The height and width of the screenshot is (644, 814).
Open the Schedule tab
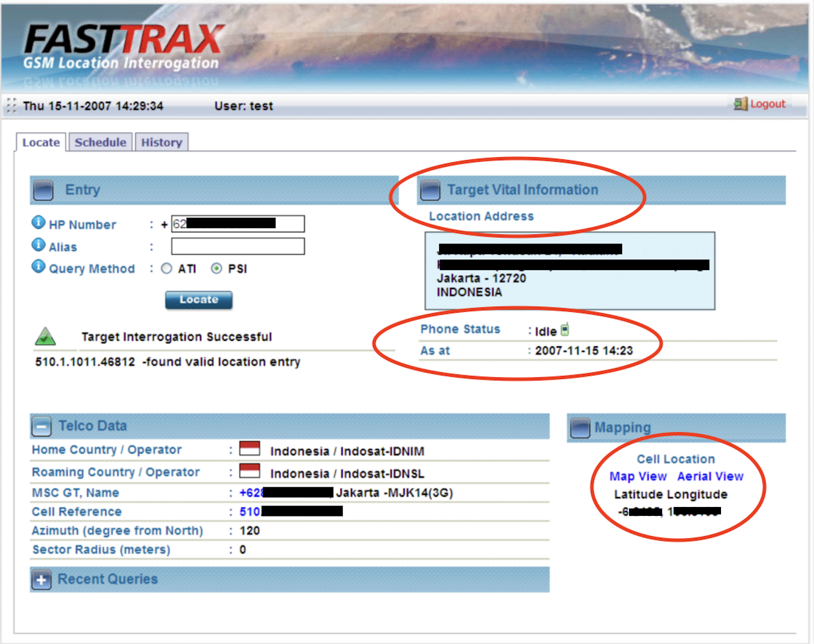coord(100,142)
